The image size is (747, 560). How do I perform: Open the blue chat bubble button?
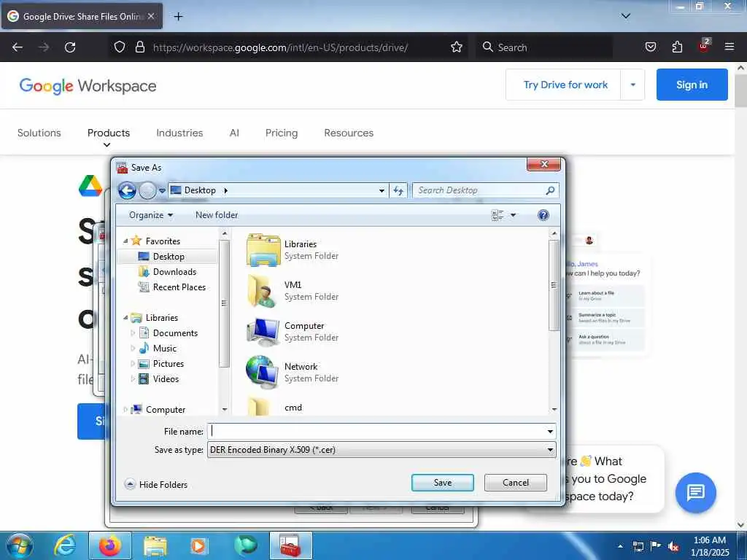[x=695, y=493]
